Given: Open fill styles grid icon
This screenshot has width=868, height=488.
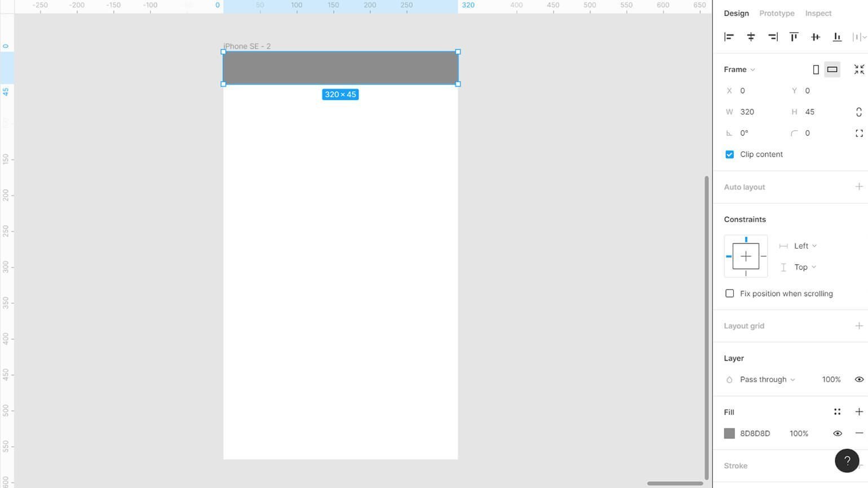Looking at the screenshot, I should click(837, 412).
